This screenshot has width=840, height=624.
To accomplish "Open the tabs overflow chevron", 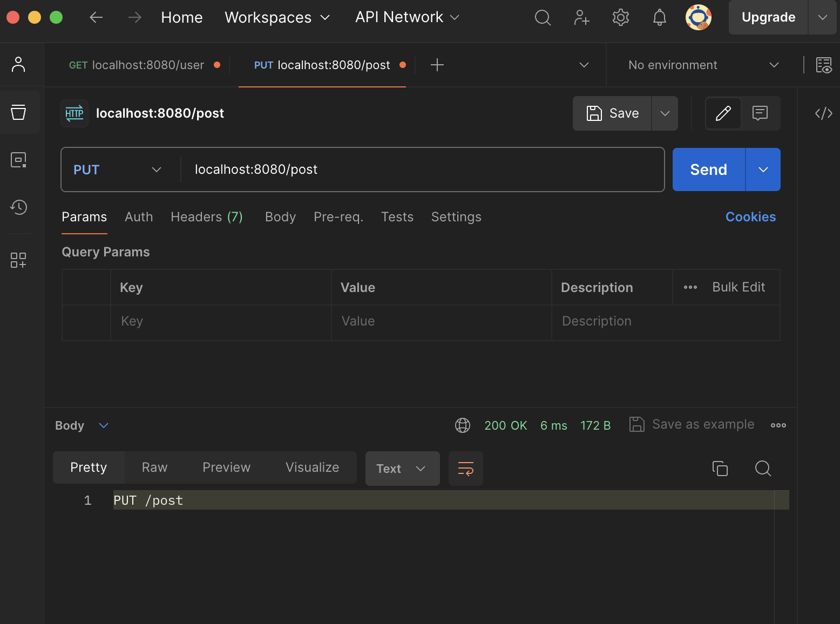I will [584, 65].
